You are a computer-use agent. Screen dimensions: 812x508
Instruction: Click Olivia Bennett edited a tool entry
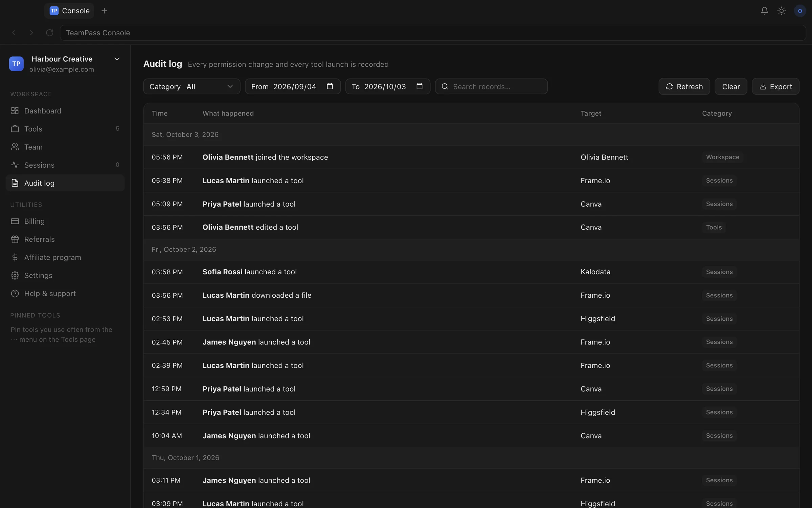[x=250, y=227]
